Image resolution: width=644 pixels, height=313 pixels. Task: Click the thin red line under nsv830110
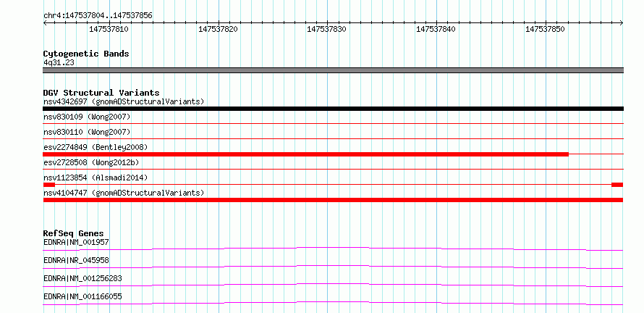point(333,138)
